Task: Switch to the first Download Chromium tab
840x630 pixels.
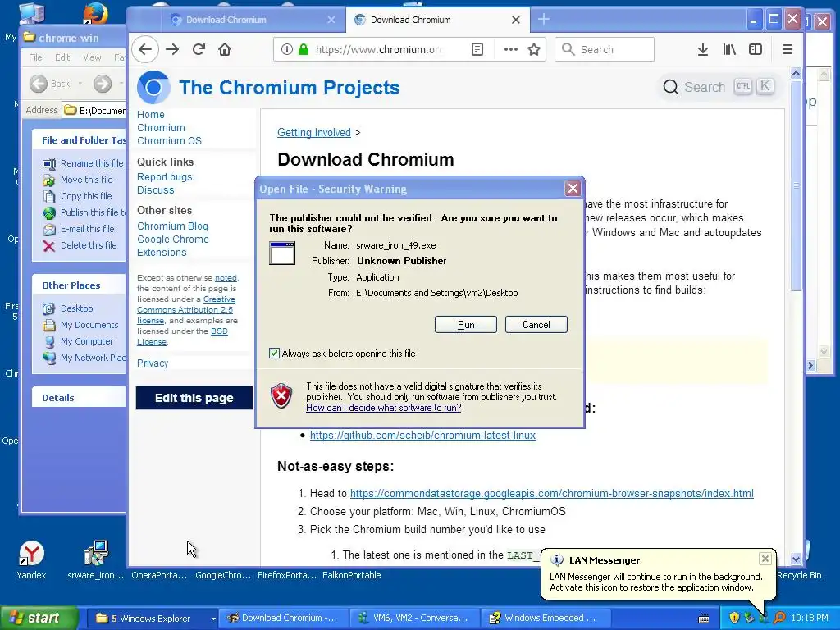Action: pyautogui.click(x=252, y=20)
